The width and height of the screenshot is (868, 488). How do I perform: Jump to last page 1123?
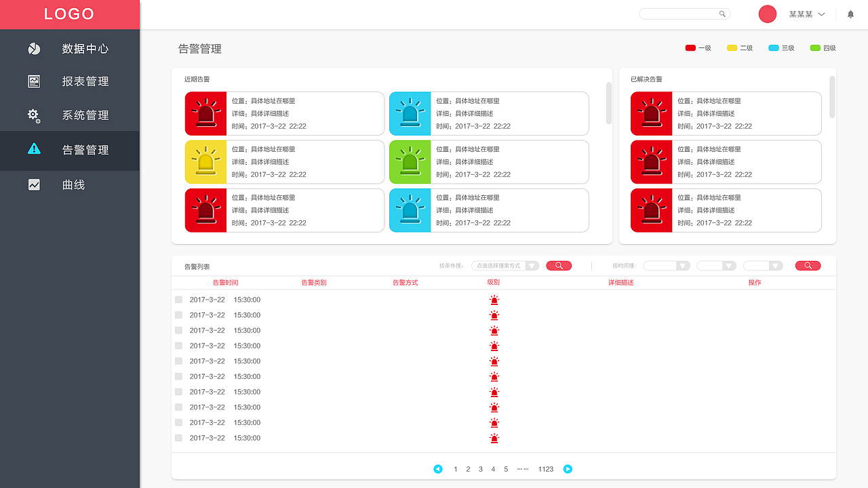(x=546, y=469)
